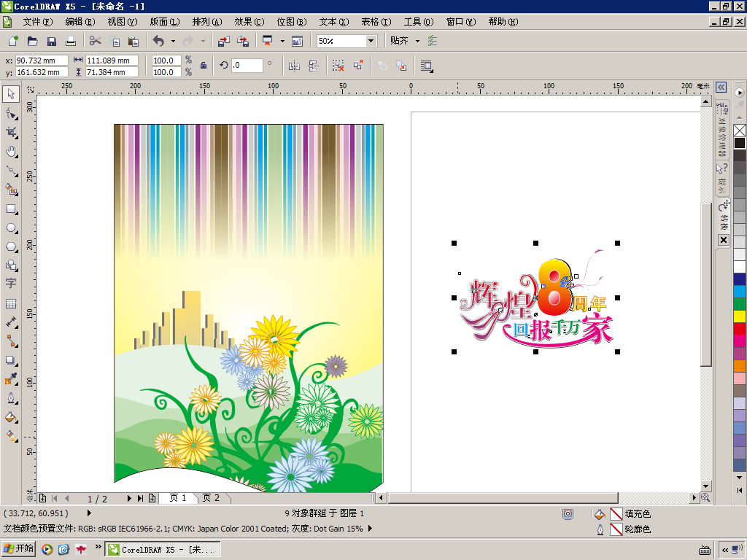Select the no-color X swatch
747x560 pixels.
(x=740, y=131)
